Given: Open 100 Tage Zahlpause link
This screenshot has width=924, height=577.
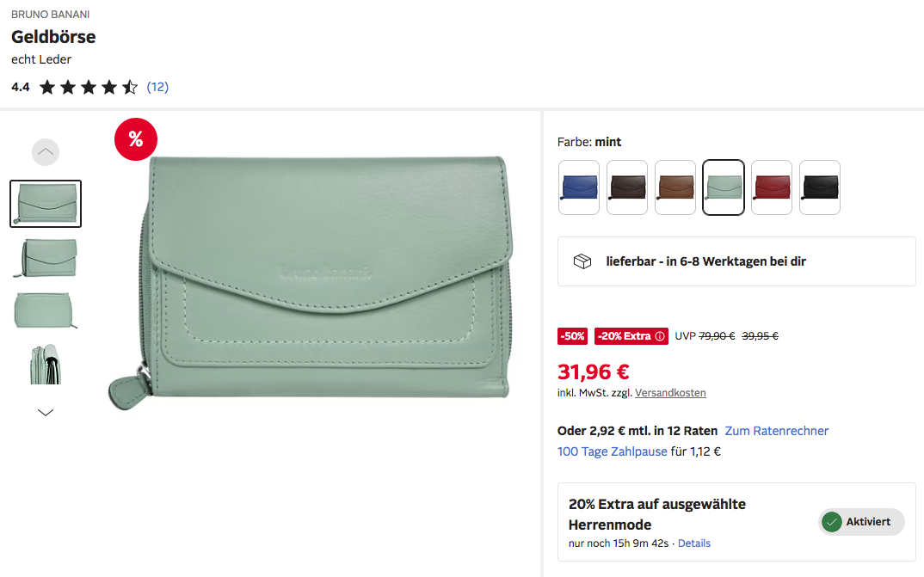Looking at the screenshot, I should point(613,451).
